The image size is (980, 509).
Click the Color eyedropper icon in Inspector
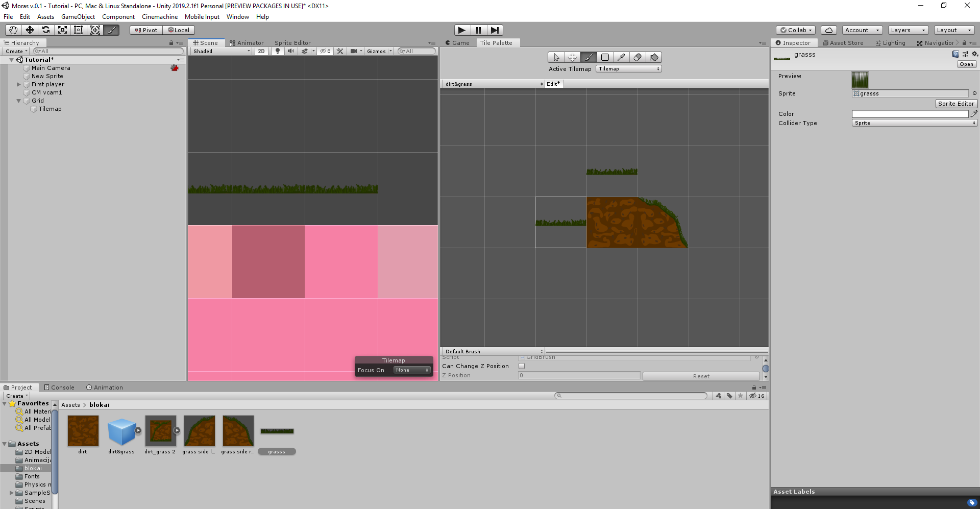point(974,114)
